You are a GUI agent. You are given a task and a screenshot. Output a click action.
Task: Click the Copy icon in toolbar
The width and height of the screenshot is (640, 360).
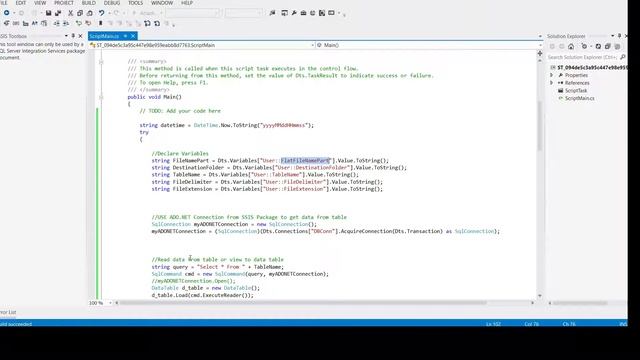point(80,13)
